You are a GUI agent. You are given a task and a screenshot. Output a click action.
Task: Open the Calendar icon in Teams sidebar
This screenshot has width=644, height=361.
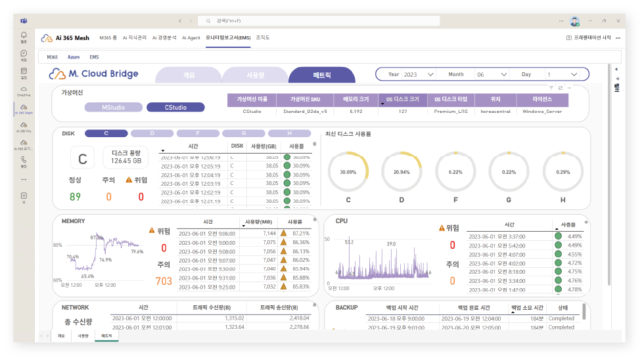tap(24, 72)
